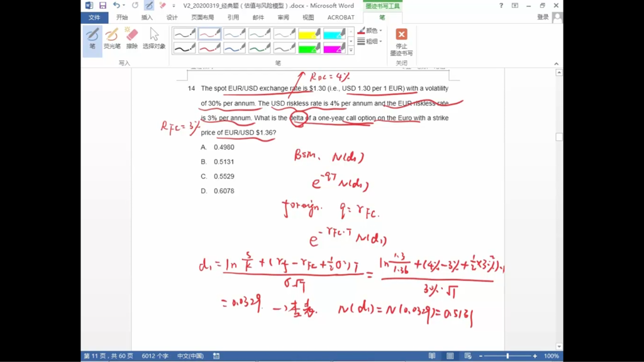Zoom out with the minus button
This screenshot has width=644, height=362.
pos(480,356)
